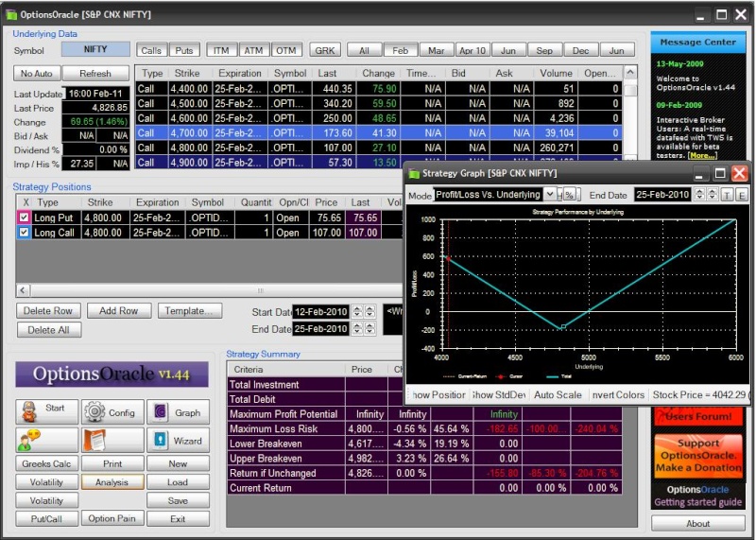Click the main window Start Date field
Screen dimensions: 756x540
point(320,312)
